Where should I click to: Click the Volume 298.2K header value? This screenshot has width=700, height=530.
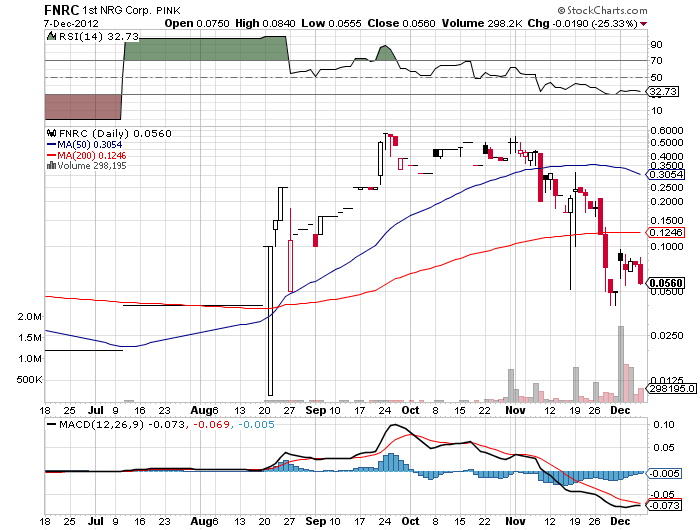click(482, 23)
